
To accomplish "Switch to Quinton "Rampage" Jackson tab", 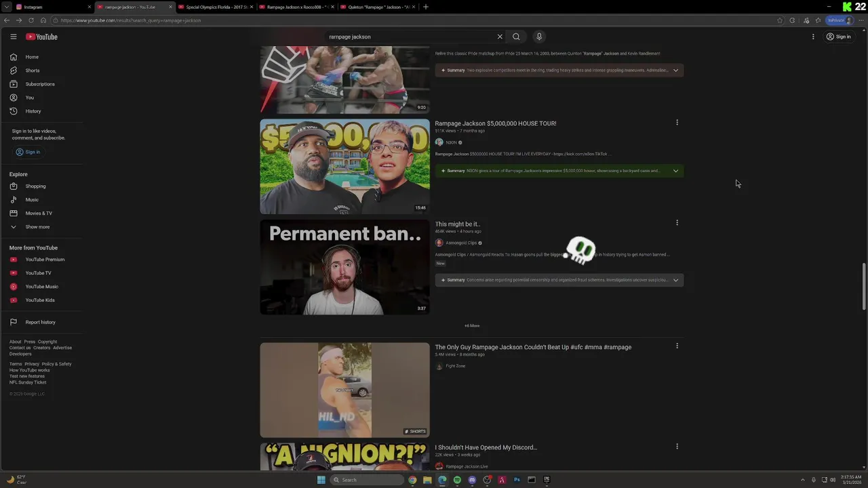I will click(x=378, y=7).
